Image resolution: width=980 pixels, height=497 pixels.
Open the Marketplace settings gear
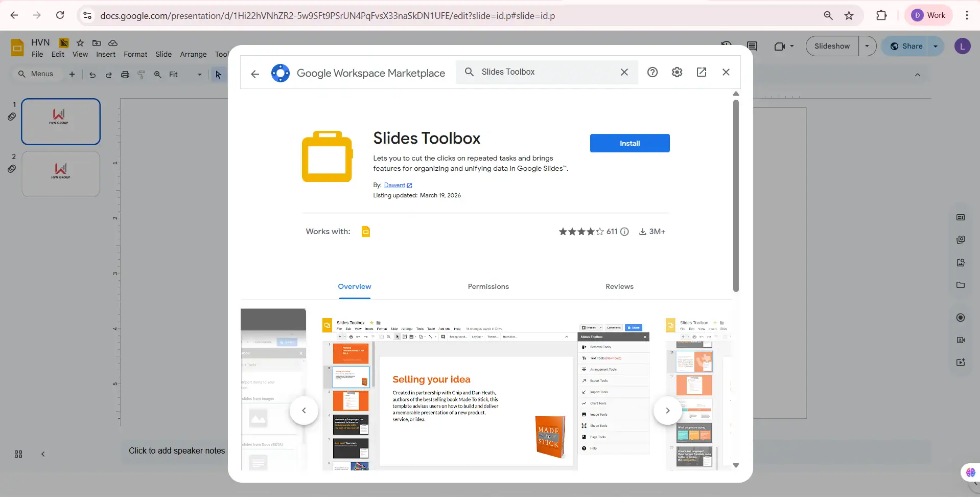[x=676, y=72]
